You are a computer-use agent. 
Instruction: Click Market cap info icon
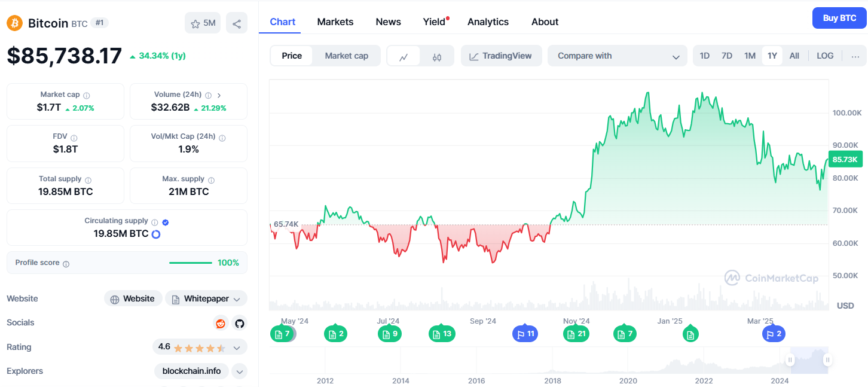pos(87,95)
